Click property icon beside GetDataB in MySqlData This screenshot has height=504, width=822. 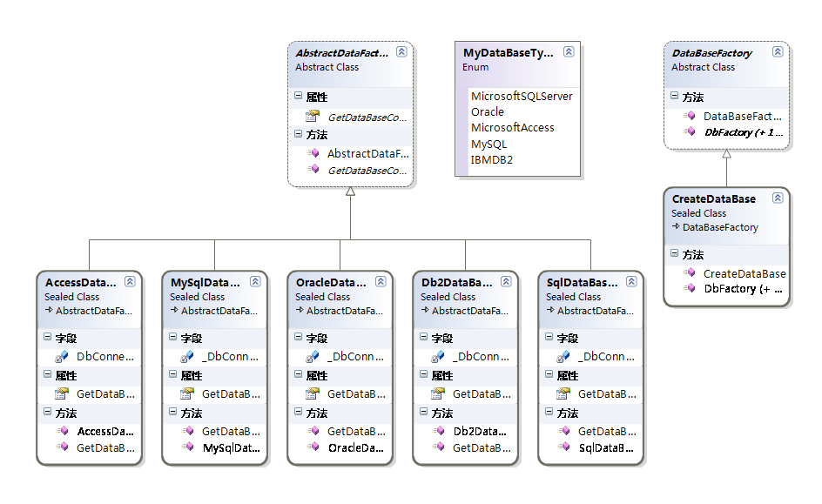187,393
